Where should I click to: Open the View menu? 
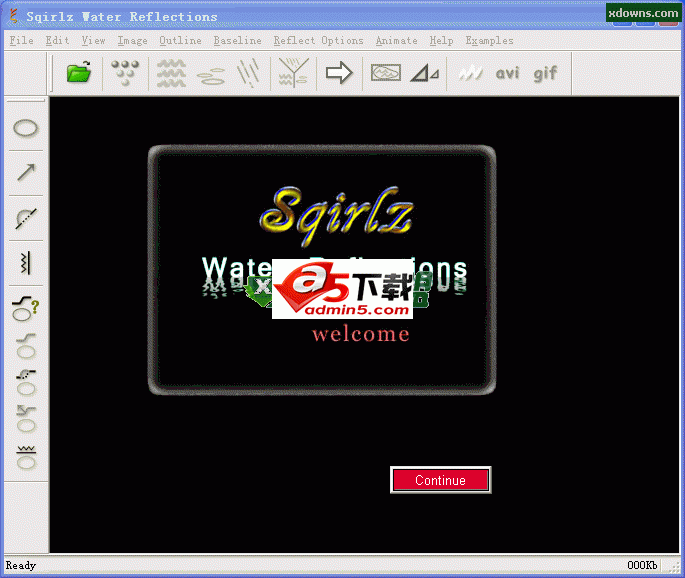click(93, 41)
